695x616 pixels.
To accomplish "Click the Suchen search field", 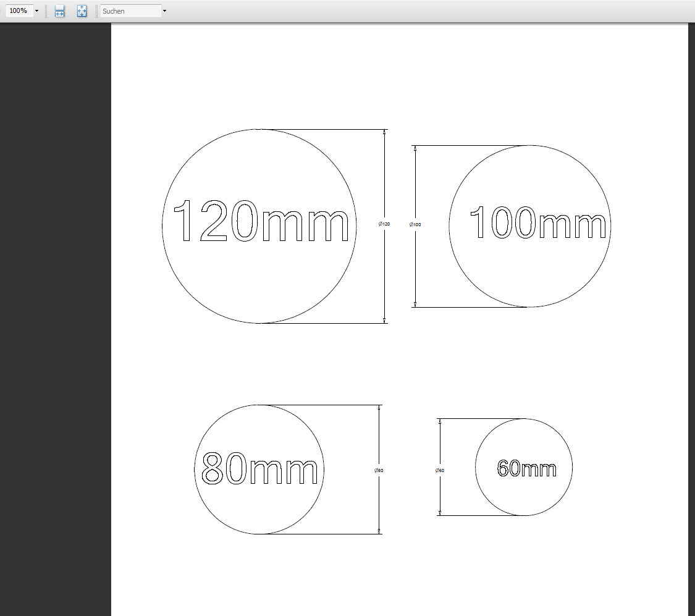I will [131, 11].
